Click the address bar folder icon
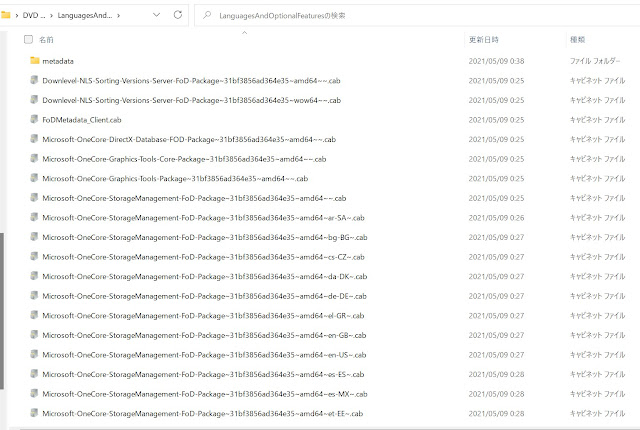 [5, 15]
